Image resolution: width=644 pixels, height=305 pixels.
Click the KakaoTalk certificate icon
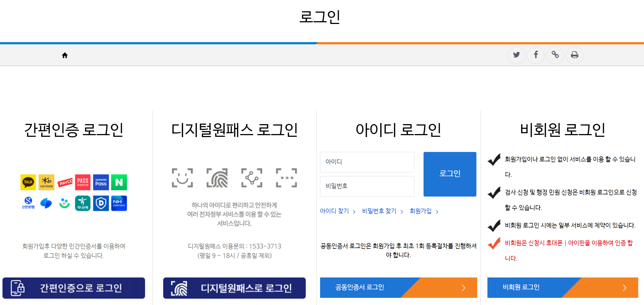28,182
